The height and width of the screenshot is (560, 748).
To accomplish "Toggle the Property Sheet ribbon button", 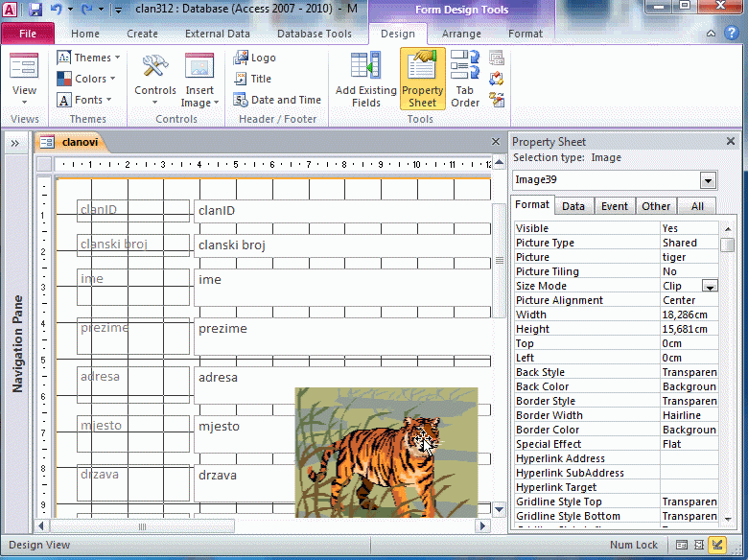I will coord(422,79).
